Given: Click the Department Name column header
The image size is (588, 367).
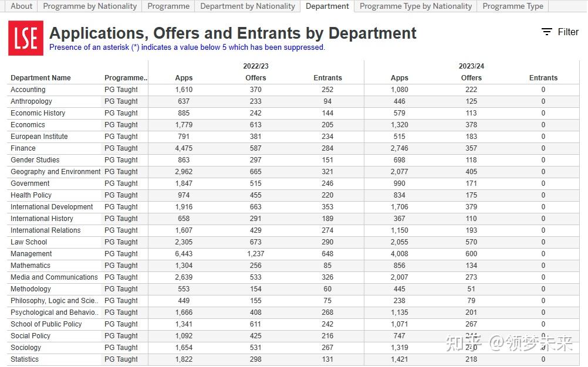Looking at the screenshot, I should pos(40,78).
